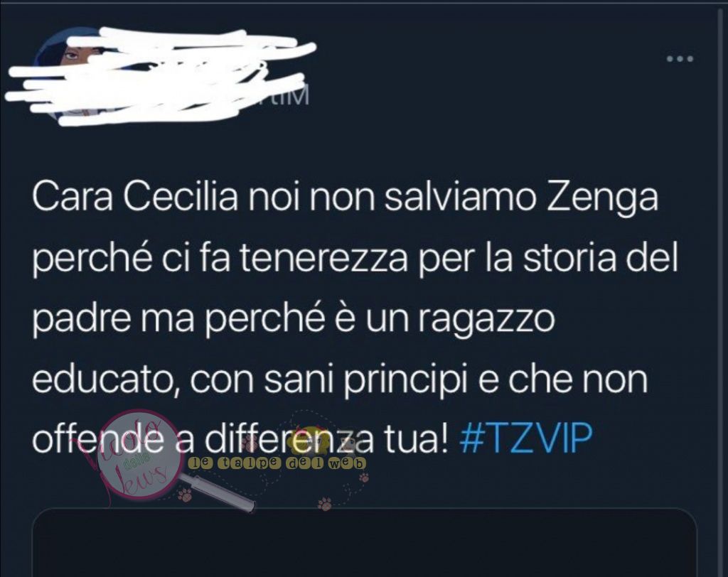Open the #TZVIP hashtag link
728x577 pixels.
526,438
